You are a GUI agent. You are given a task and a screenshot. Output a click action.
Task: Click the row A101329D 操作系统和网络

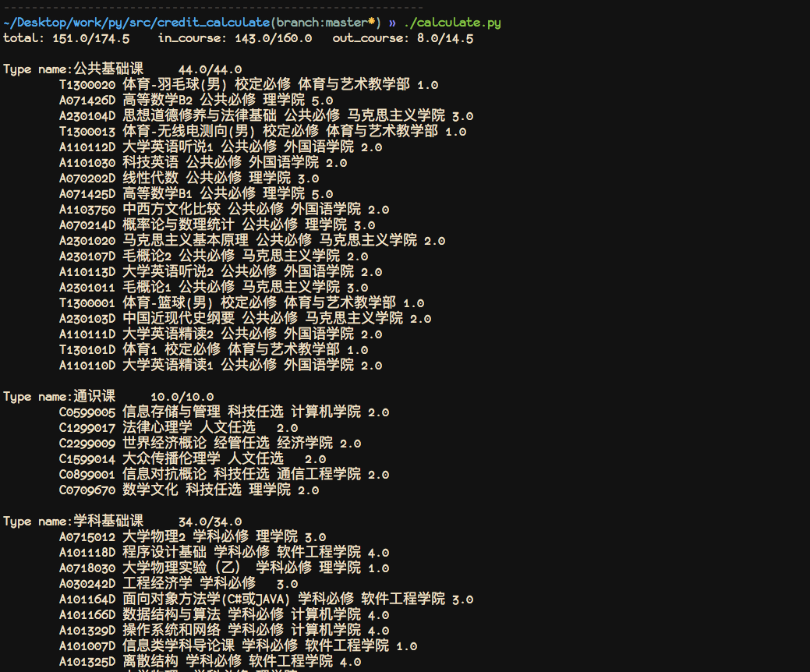(x=225, y=630)
